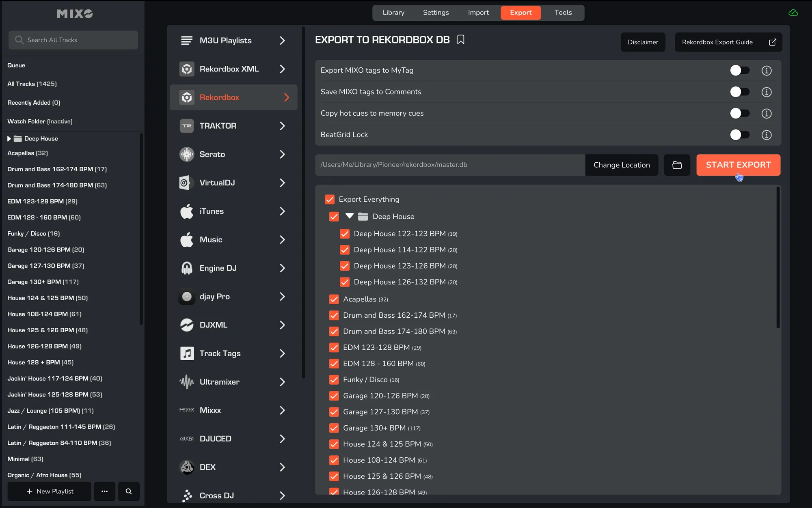Image resolution: width=812 pixels, height=508 pixels.
Task: Select the Serato export icon
Action: pos(187,154)
